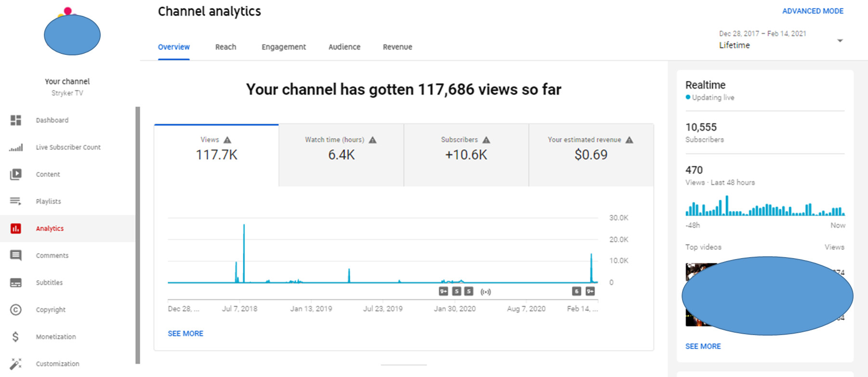
Task: Click the Subtitles caption icon
Action: [x=16, y=283]
